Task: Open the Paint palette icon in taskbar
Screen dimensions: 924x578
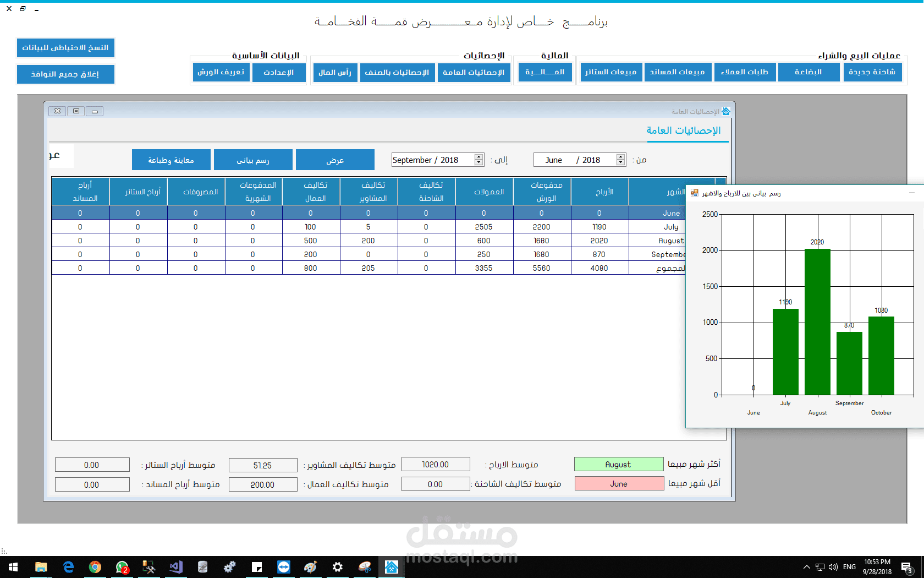Action: click(x=311, y=567)
